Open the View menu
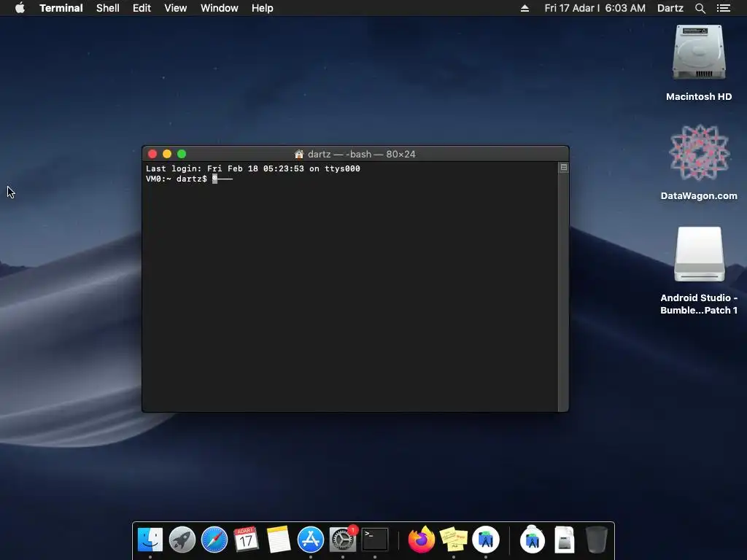This screenshot has height=560, width=747. tap(175, 8)
